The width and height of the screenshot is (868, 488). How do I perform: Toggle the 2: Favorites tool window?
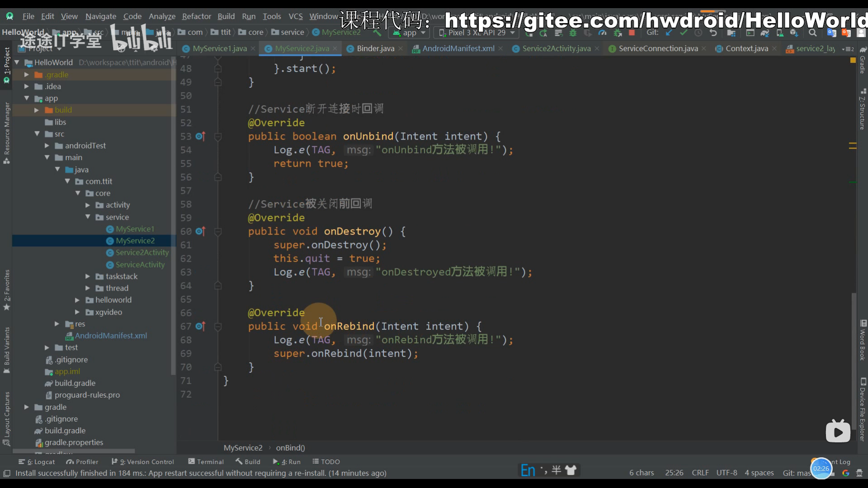pos(6,290)
